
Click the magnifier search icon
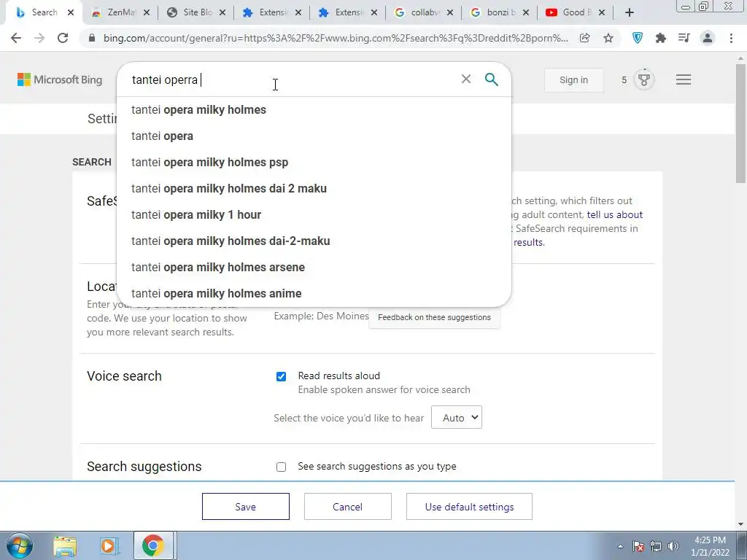[x=492, y=79]
